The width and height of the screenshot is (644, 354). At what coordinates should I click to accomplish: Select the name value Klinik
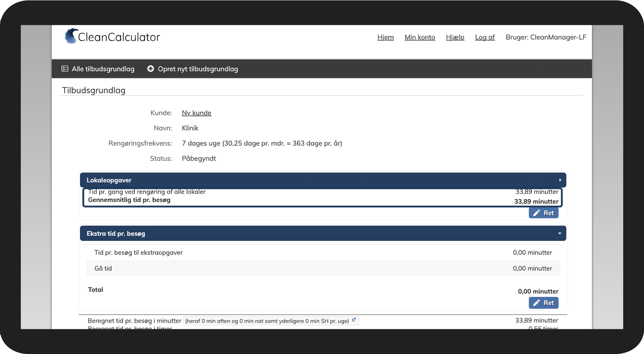(x=190, y=128)
